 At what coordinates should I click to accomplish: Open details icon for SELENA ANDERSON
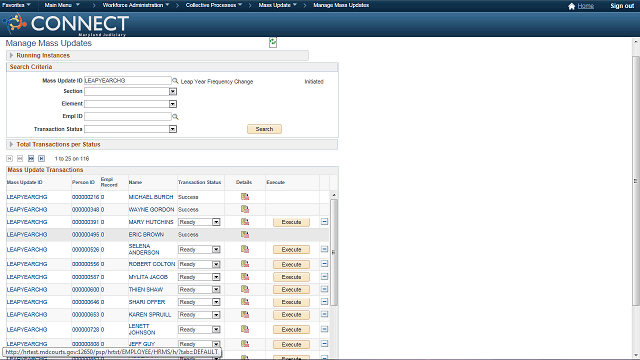pos(244,249)
